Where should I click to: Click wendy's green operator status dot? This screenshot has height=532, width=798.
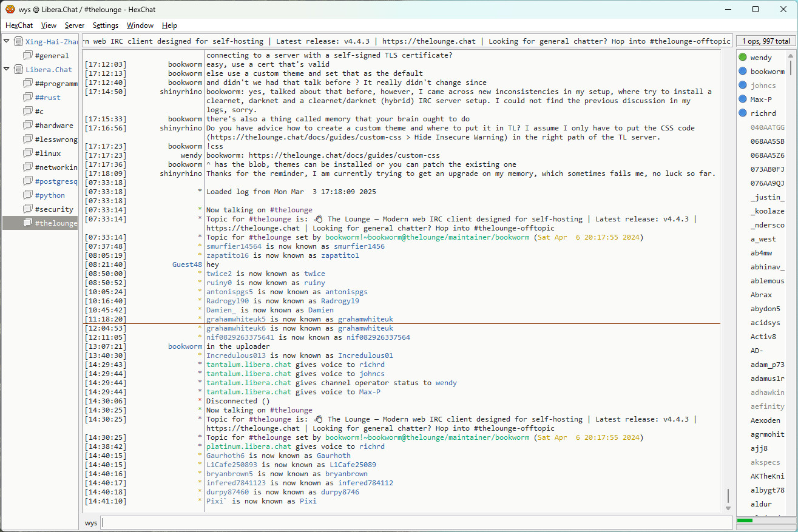(x=743, y=58)
